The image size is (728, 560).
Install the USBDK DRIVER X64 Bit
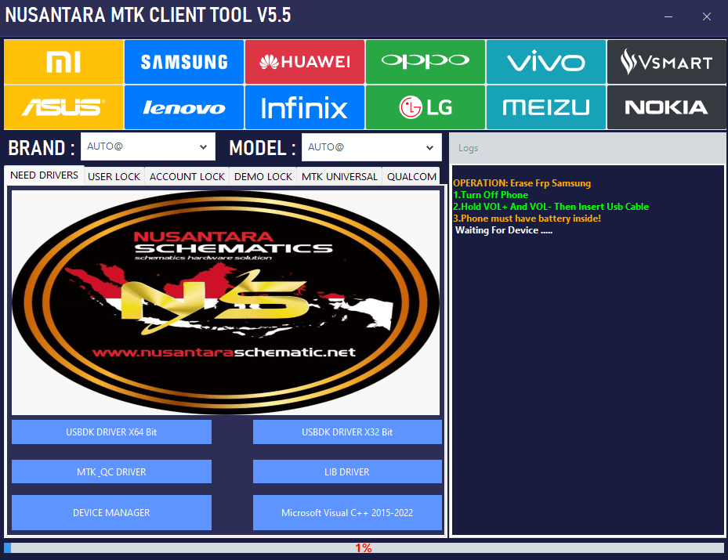111,432
